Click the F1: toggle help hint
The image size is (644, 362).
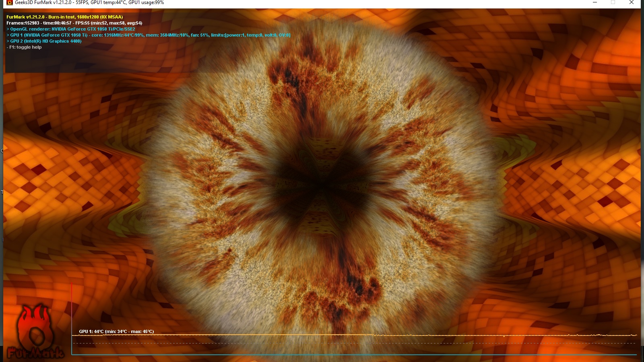24,47
